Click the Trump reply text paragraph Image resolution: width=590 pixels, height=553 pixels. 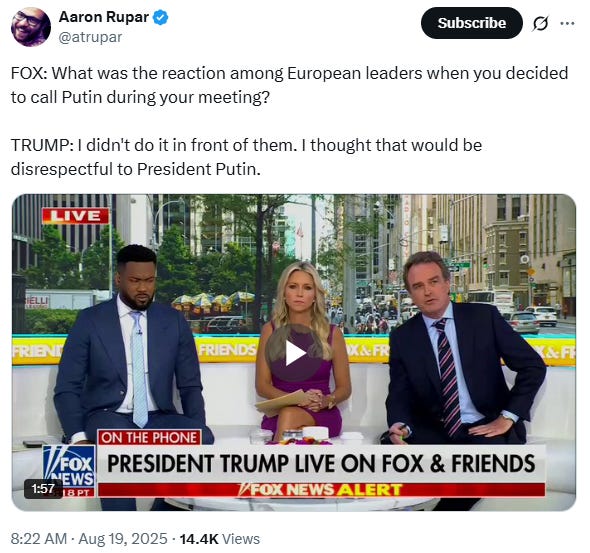[x=246, y=157]
